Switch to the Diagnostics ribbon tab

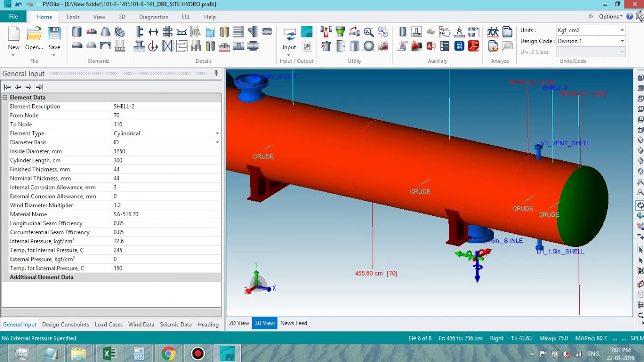tap(153, 17)
